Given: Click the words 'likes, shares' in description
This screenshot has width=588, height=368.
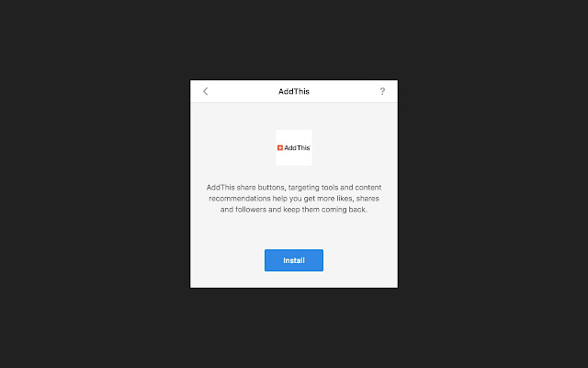Looking at the screenshot, I should point(350,199).
